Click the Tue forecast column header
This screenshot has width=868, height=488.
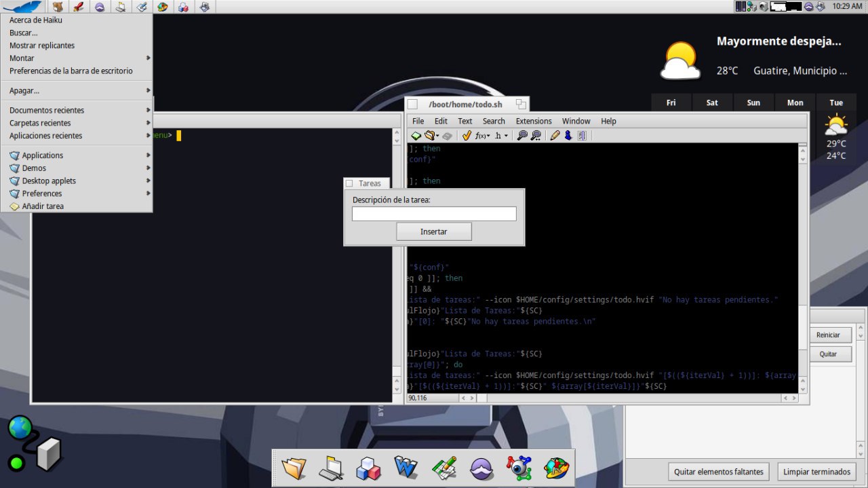coord(836,102)
